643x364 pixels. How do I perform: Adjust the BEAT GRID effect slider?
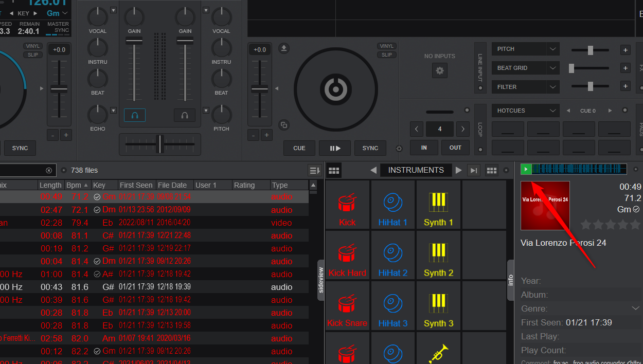pos(591,68)
